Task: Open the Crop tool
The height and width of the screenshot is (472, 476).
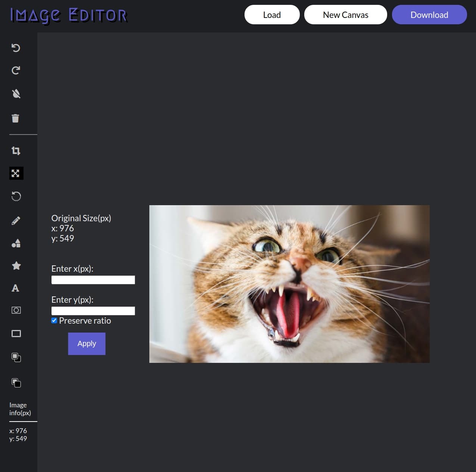Action: pos(16,151)
